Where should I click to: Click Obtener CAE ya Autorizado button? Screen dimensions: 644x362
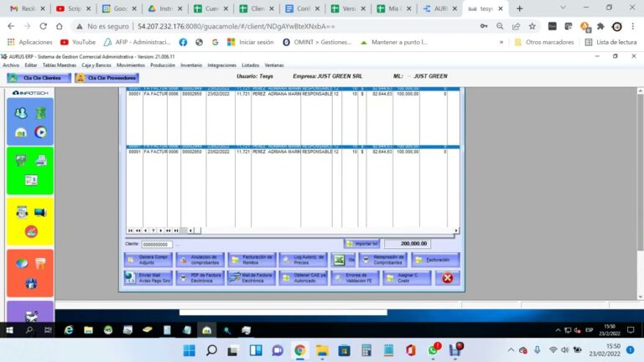pyautogui.click(x=304, y=278)
